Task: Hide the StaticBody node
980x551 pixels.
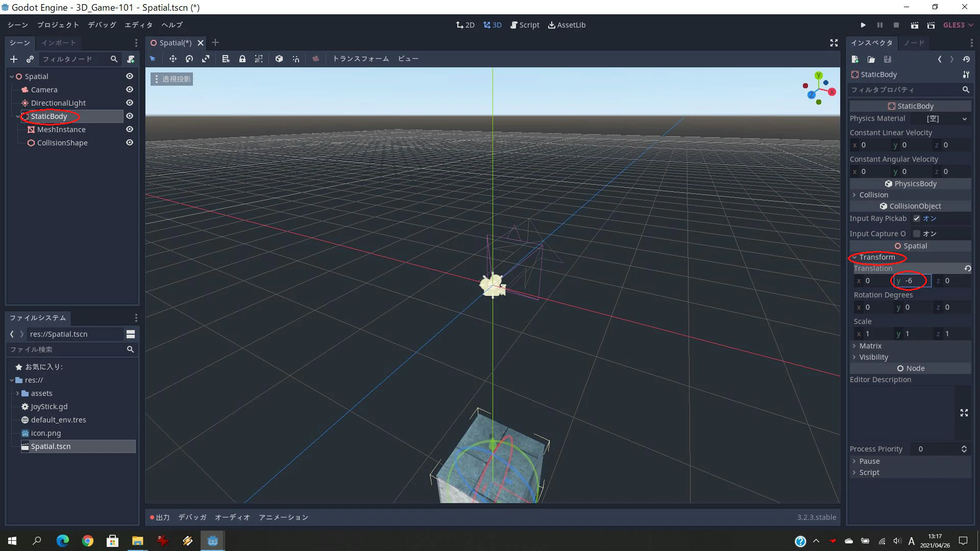Action: pos(130,116)
